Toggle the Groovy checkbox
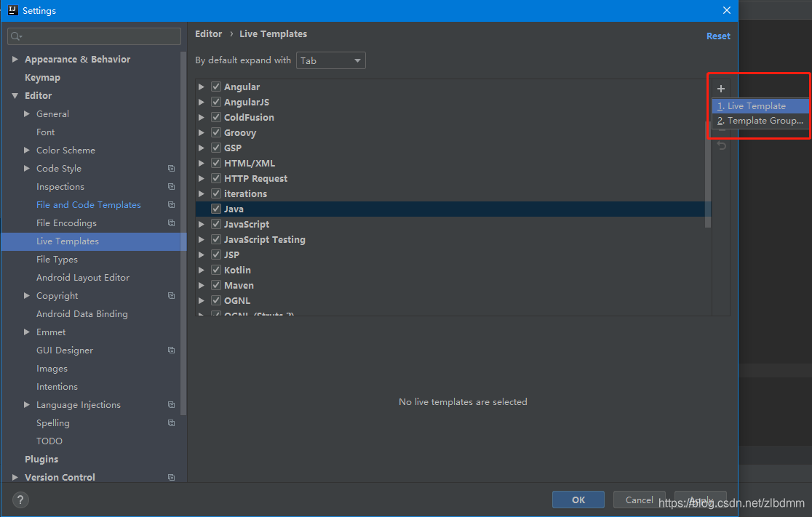The image size is (812, 517). (x=216, y=132)
